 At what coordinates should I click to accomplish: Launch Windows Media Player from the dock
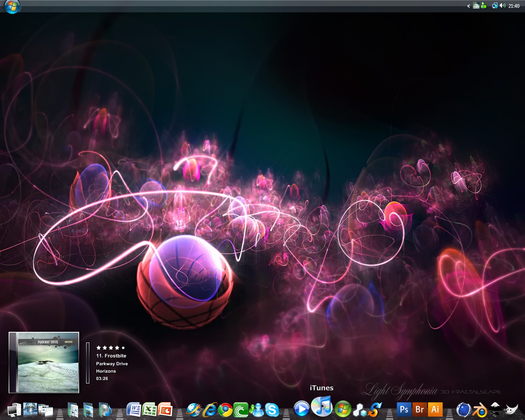tap(301, 409)
